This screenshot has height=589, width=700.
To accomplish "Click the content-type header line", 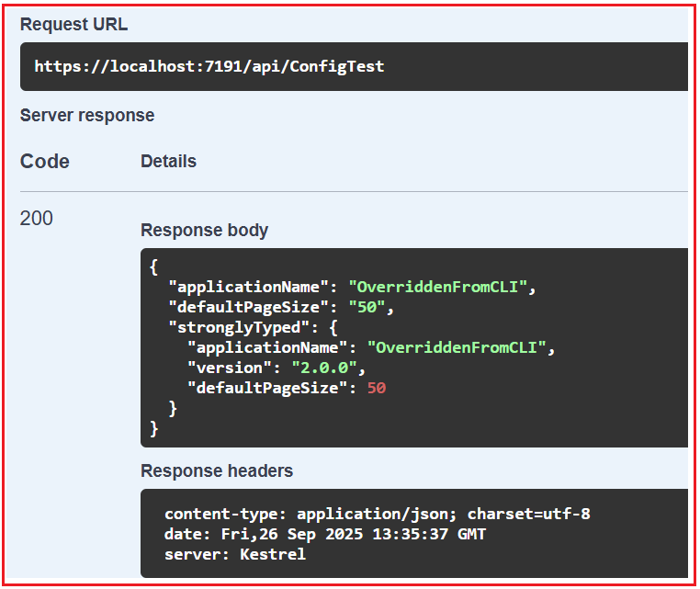I will [x=377, y=515].
